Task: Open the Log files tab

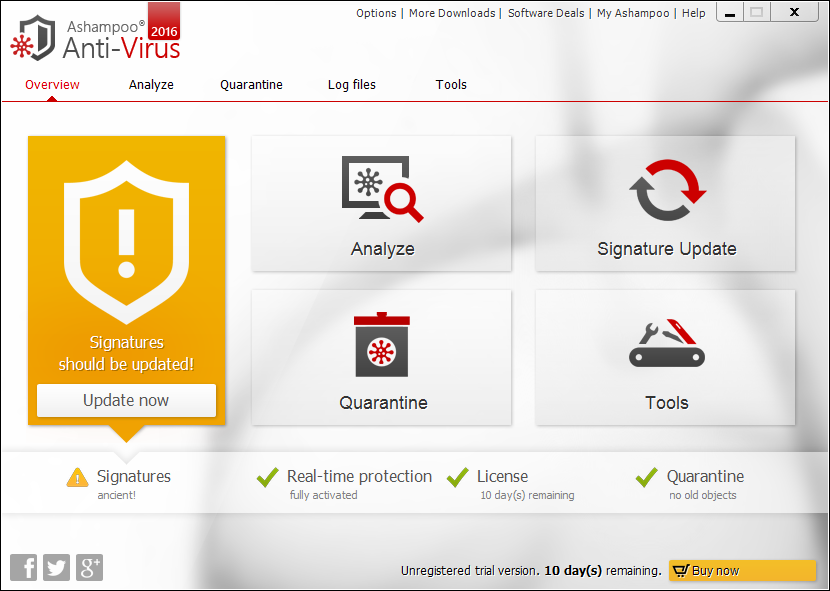Action: click(352, 85)
